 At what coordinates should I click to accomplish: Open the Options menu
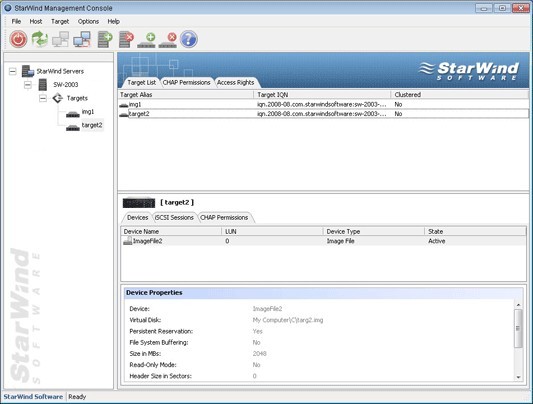tap(88, 21)
